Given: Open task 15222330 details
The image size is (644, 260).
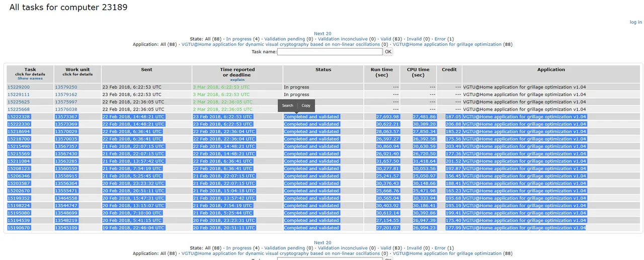Looking at the screenshot, I should point(19,124).
